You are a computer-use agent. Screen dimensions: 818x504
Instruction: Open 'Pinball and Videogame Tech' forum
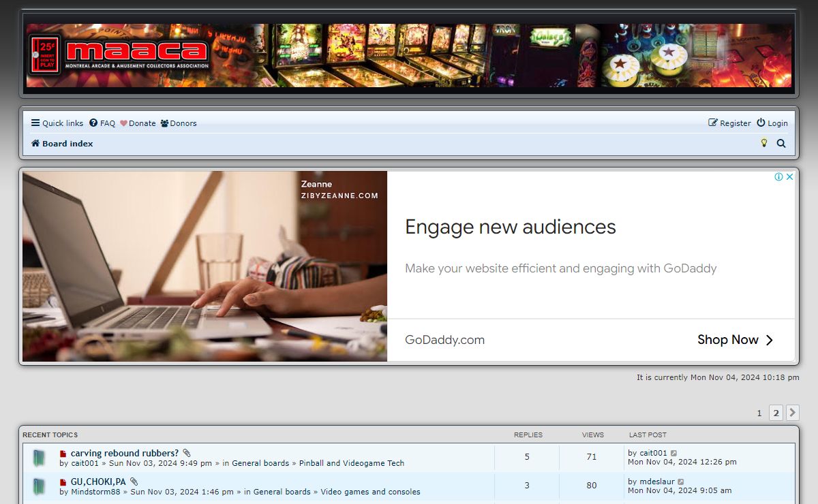click(352, 463)
